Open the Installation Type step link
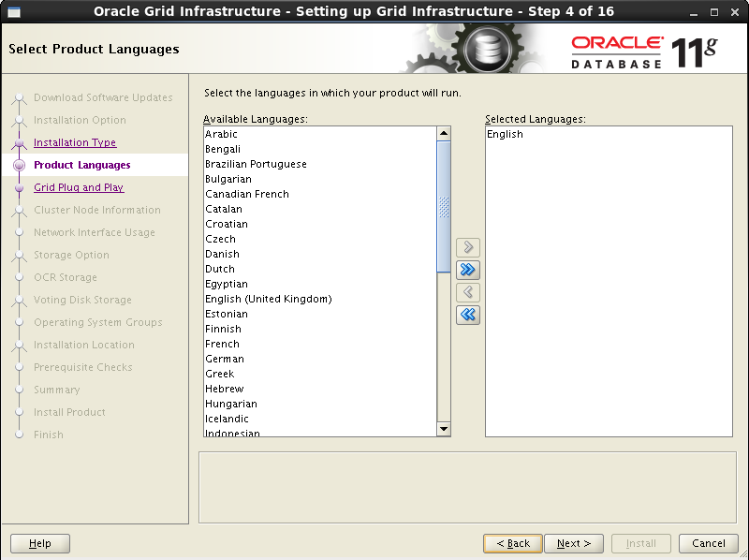The image size is (749, 560). (75, 142)
